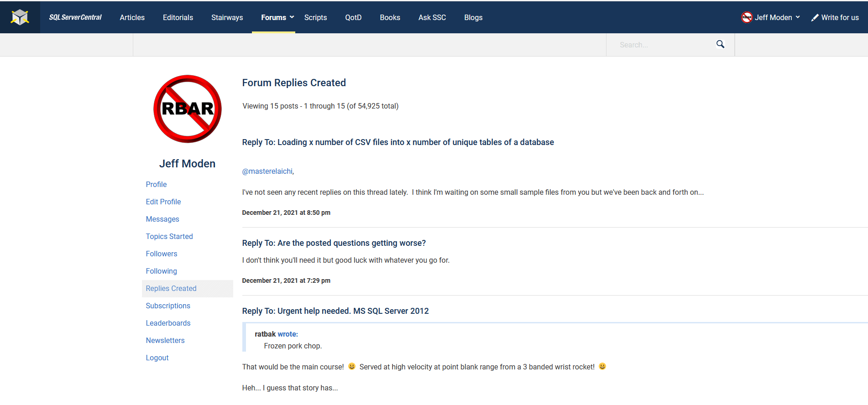Click the Write for us link
The width and height of the screenshot is (868, 405).
click(840, 17)
